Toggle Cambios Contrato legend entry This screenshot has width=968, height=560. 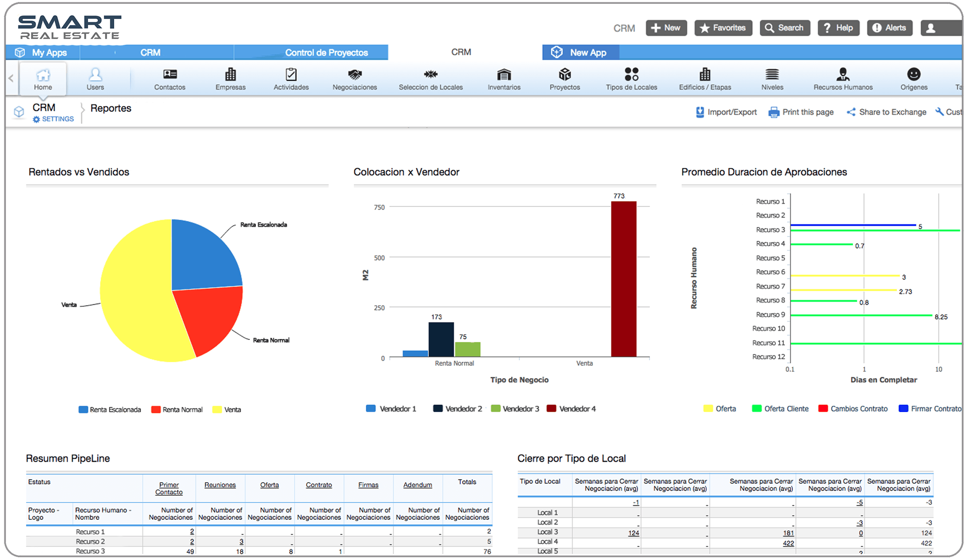(853, 409)
